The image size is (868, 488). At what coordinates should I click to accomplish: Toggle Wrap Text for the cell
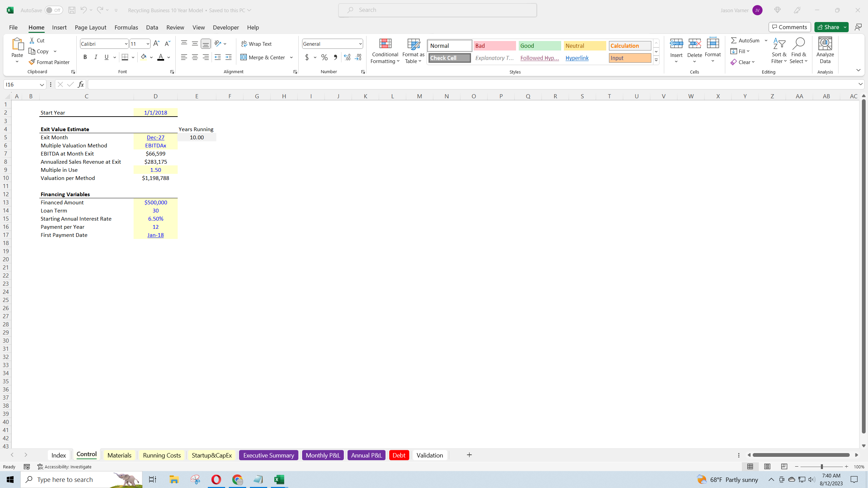pos(256,44)
